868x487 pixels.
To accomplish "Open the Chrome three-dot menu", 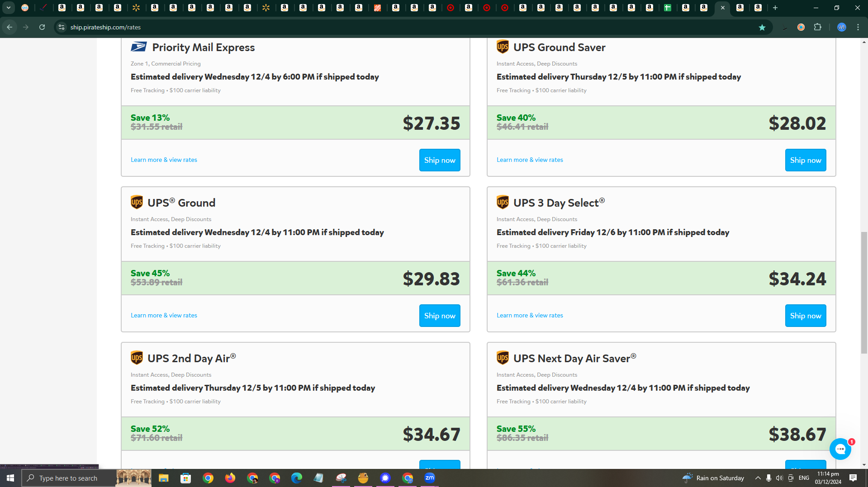I will pos(858,27).
